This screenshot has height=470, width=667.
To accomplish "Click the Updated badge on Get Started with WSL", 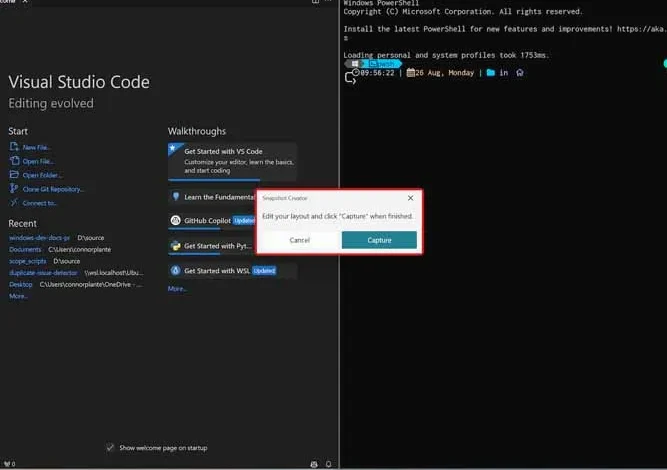I will (x=264, y=271).
